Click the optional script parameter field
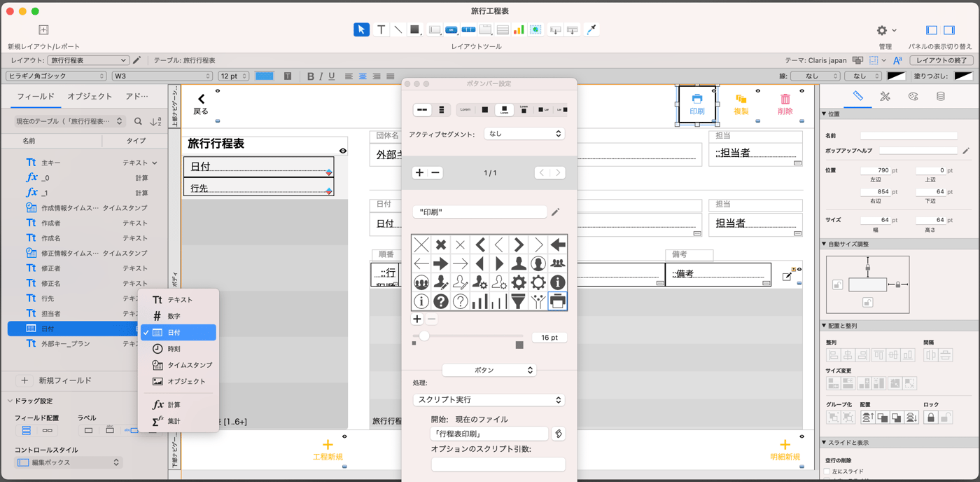Image resolution: width=980 pixels, height=482 pixels. click(x=498, y=464)
